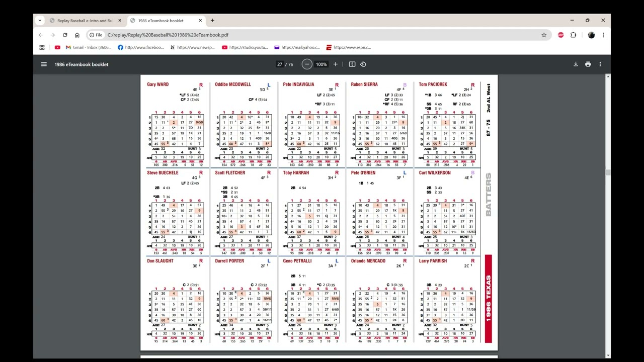Open the newsp... bookmark
Viewport: 644px width, 362px height.
(x=193, y=47)
